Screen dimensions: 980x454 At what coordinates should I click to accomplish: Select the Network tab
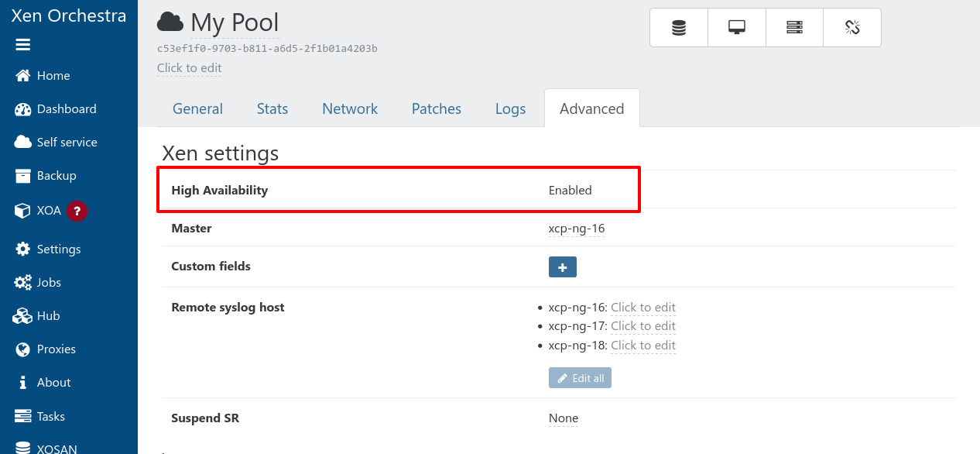350,109
